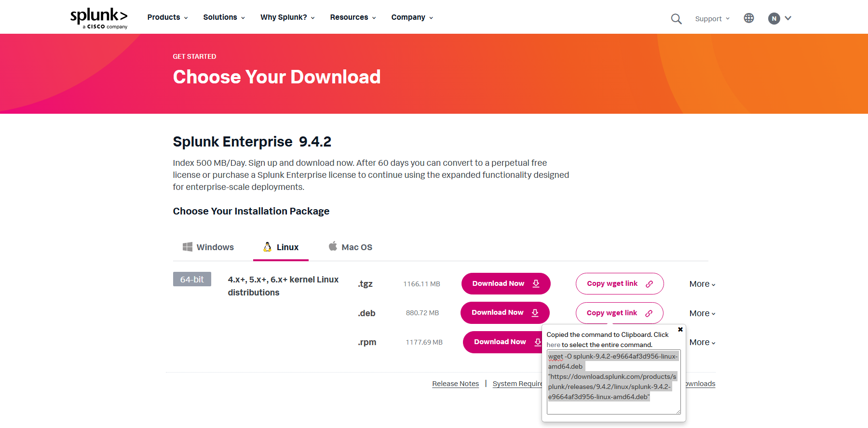This screenshot has height=428, width=868.
Task: Click the Windows logo icon
Action: 188,247
